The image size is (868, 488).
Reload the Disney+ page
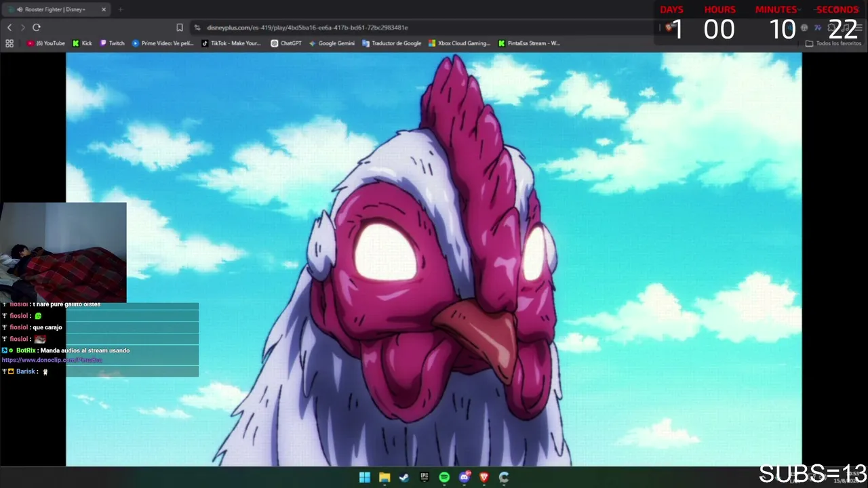(37, 27)
